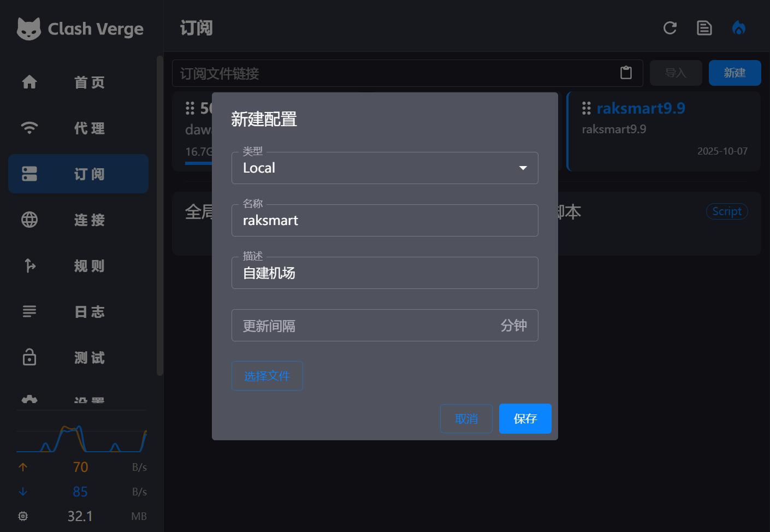Click 选择文件 to choose a file
Screen dimensions: 770x532
coord(267,376)
